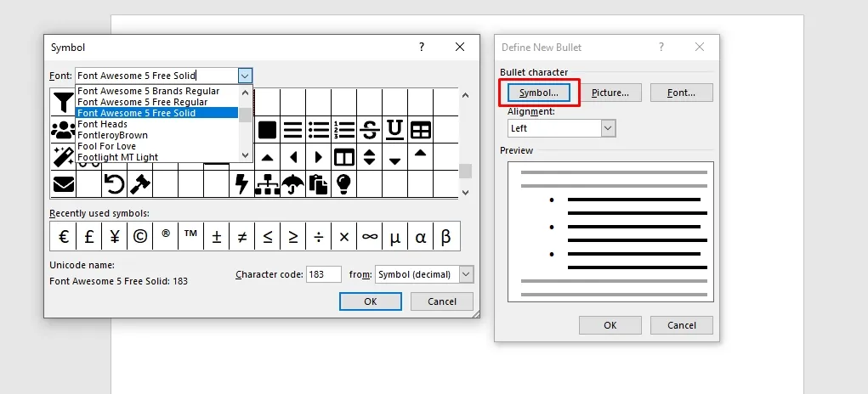Open the Font... bullet button
The width and height of the screenshot is (868, 394).
point(682,93)
